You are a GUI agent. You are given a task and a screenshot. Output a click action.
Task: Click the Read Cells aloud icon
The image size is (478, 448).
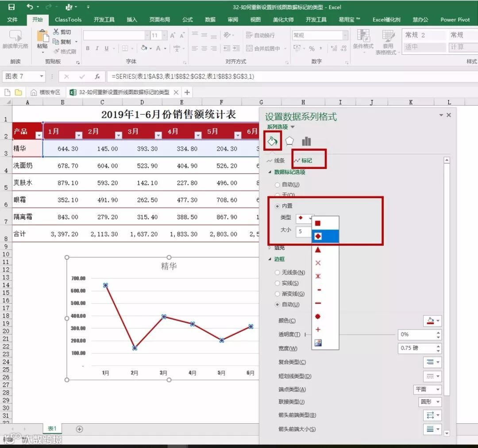tap(15, 36)
